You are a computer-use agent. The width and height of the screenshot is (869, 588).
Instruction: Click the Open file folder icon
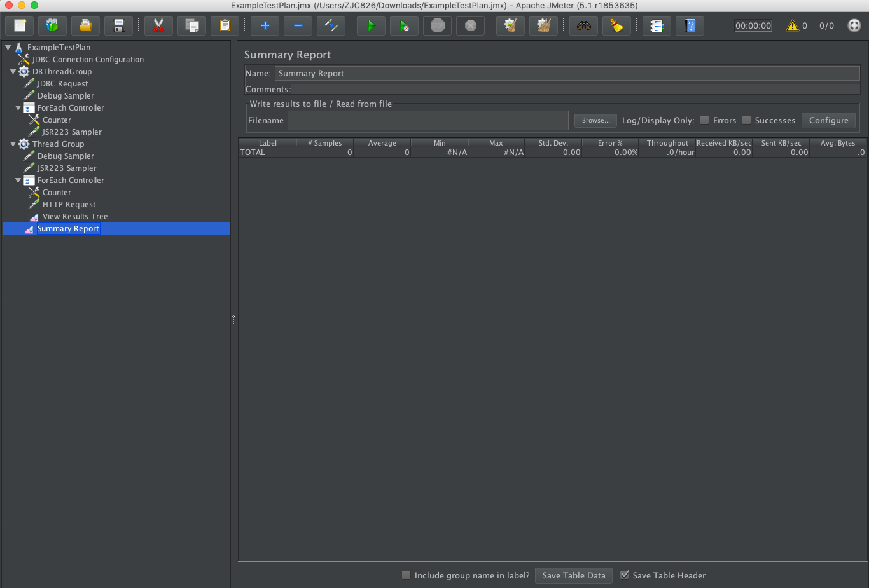pos(85,25)
